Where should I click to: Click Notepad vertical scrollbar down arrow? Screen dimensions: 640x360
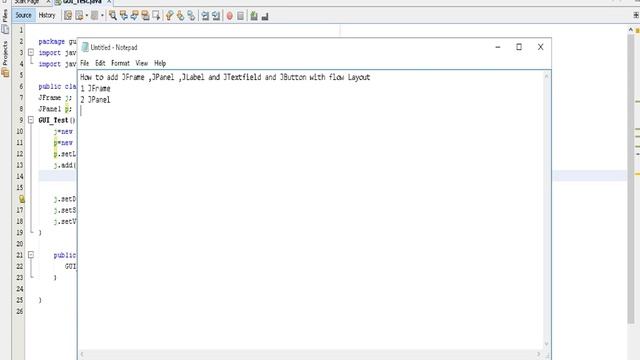(547, 344)
